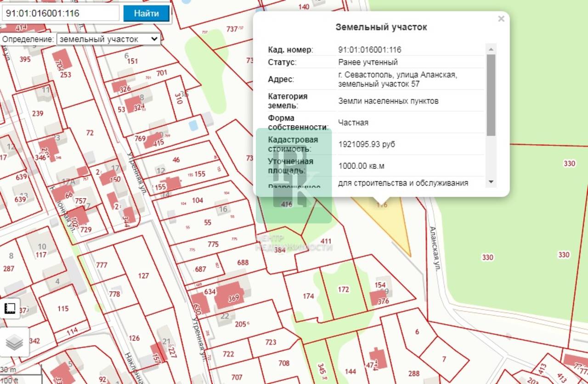
Task: Open the measure ruler tool icon
Action: click(x=10, y=309)
